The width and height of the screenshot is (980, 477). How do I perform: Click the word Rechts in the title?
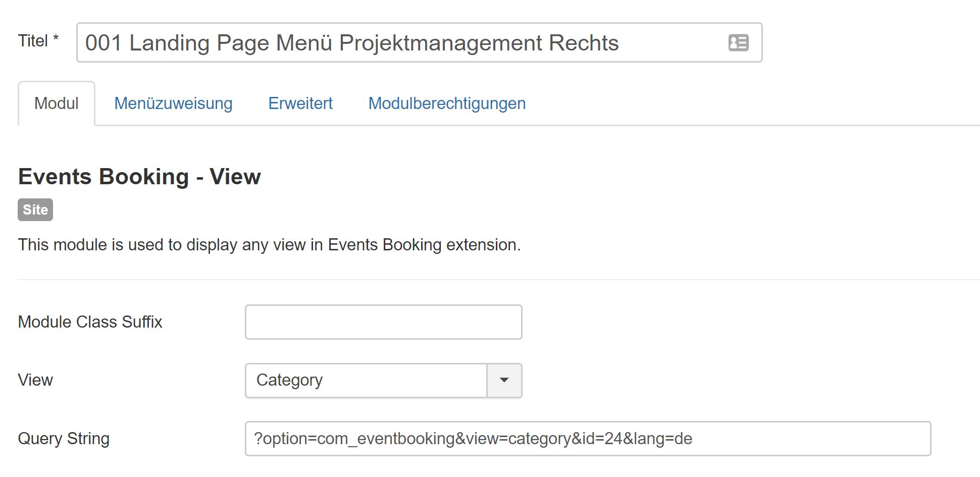tap(584, 43)
